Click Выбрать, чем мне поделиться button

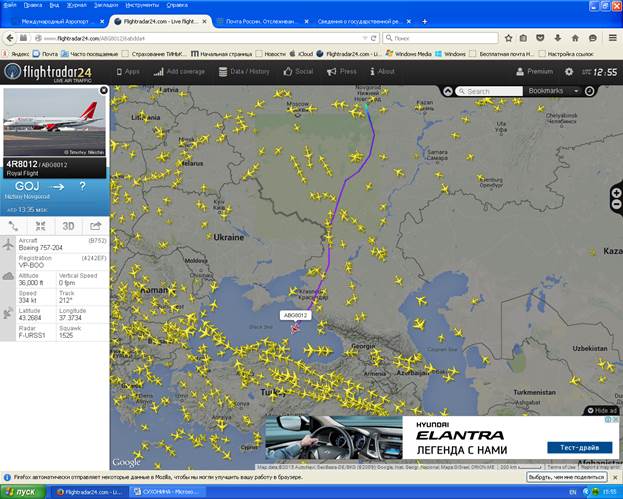pyautogui.click(x=567, y=477)
